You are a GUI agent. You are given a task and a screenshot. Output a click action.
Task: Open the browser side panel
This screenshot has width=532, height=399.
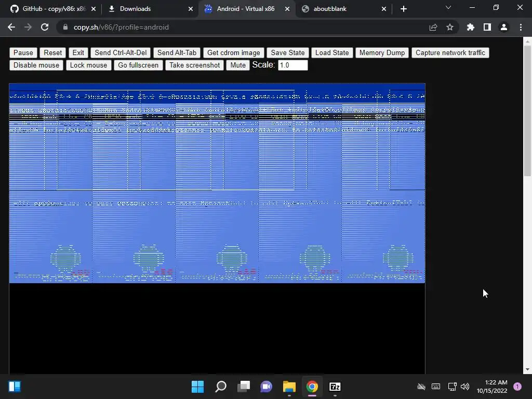tap(487, 27)
